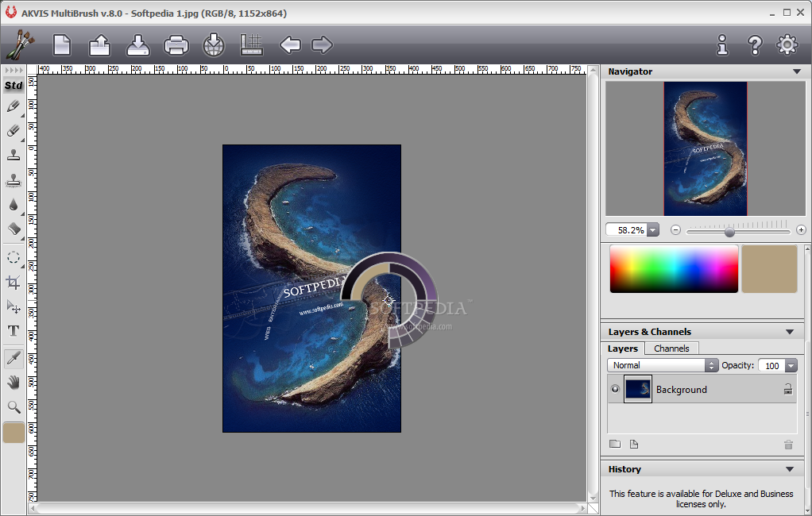Switch to the Channels tab
Screen dimensions: 812x516
coord(671,348)
